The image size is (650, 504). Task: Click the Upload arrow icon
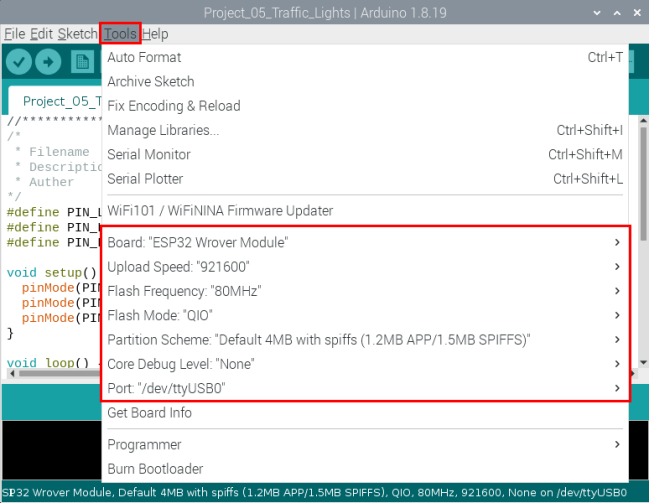click(x=48, y=62)
